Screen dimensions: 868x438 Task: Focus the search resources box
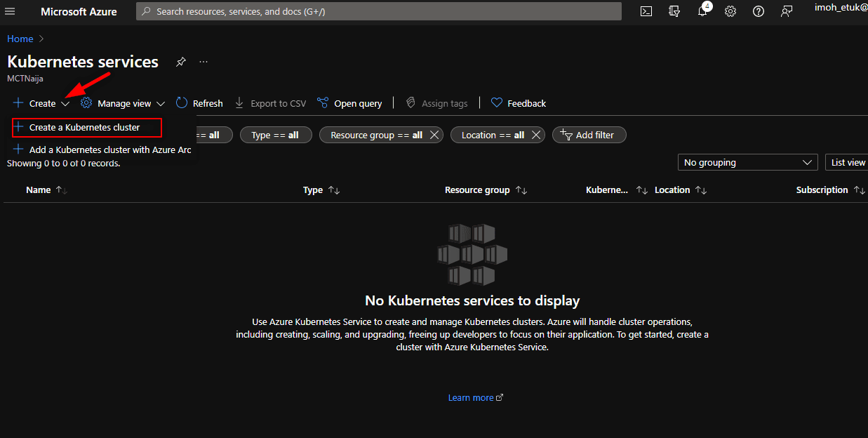pyautogui.click(x=379, y=11)
